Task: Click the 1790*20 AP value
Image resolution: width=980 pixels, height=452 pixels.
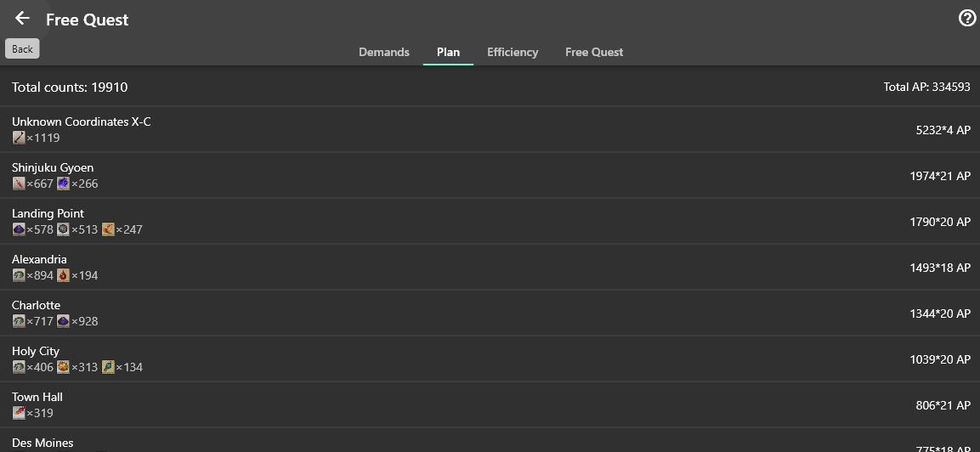Action: (x=940, y=222)
